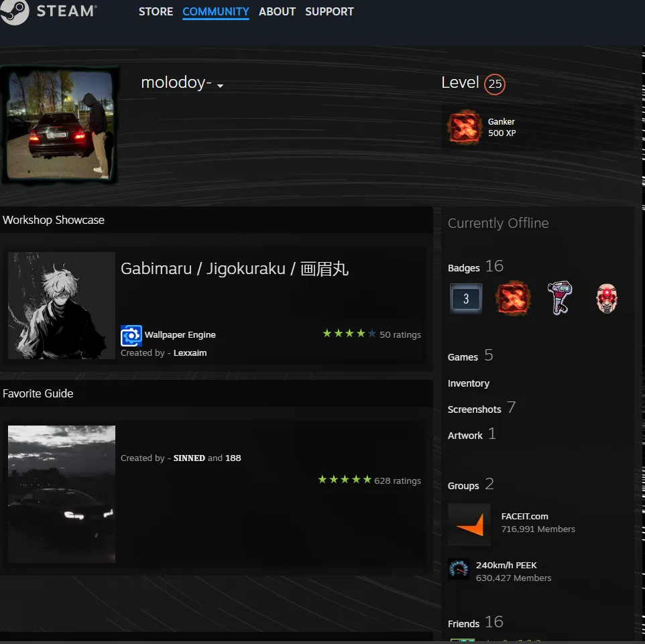Go to the SUPPORT menu item
Viewport: 645px width, 644px height.
(x=329, y=11)
